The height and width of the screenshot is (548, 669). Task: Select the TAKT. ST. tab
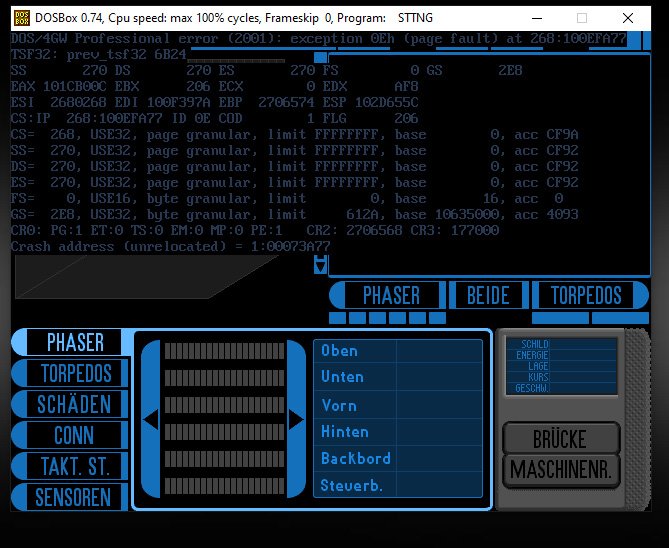pos(70,466)
